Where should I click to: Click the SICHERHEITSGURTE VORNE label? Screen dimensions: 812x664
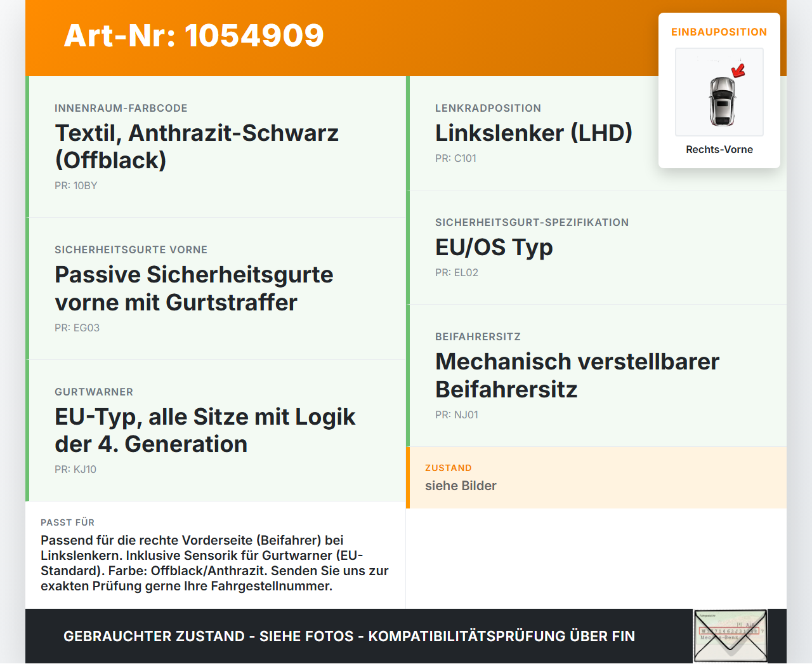pyautogui.click(x=131, y=249)
